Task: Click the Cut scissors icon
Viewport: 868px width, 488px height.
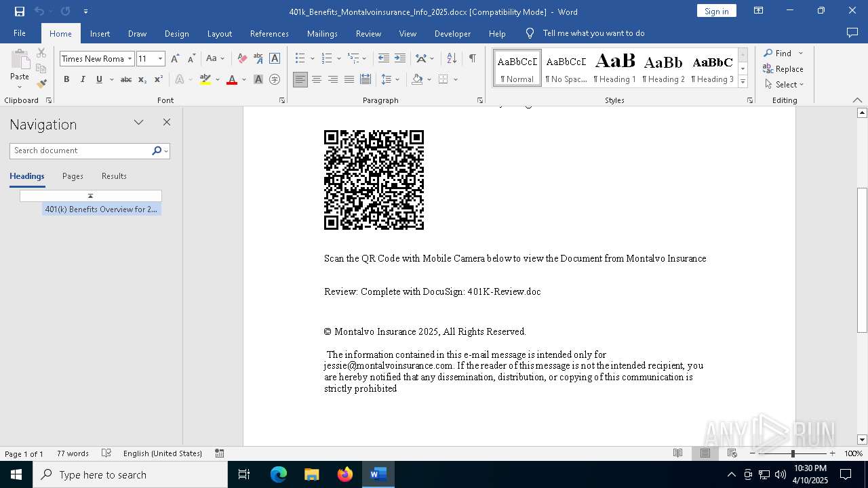Action: (x=41, y=53)
